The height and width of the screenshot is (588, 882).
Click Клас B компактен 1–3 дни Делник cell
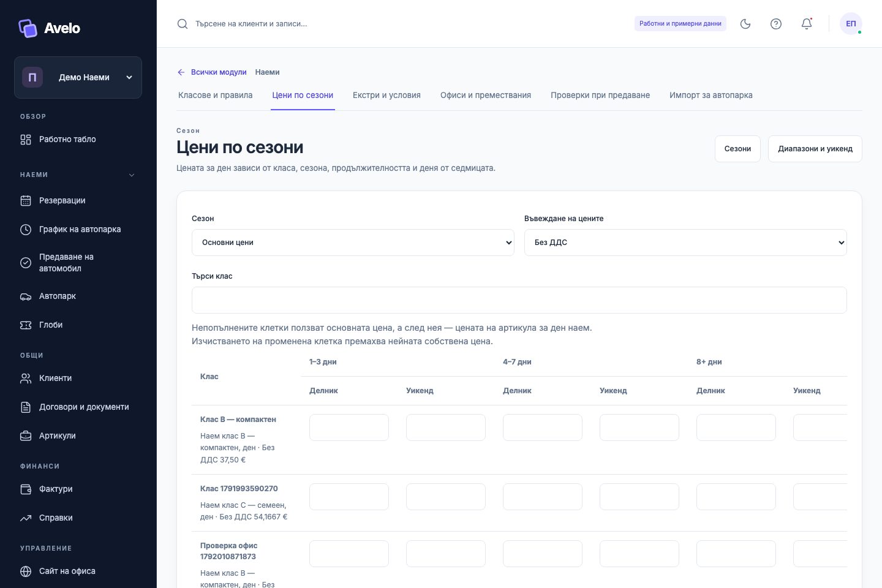pyautogui.click(x=349, y=428)
